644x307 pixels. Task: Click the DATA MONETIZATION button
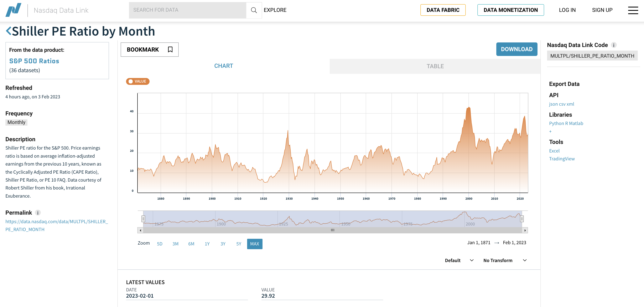tap(510, 10)
